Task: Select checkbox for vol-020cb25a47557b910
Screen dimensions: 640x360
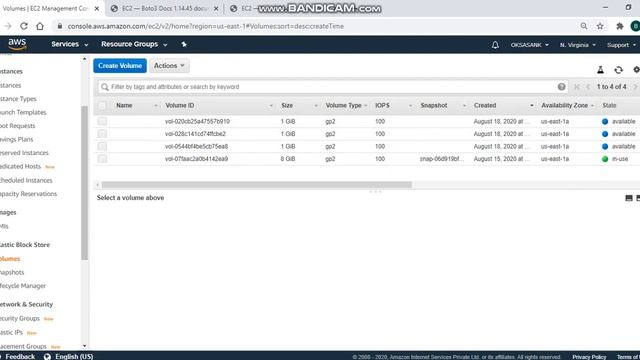Action: tap(102, 121)
